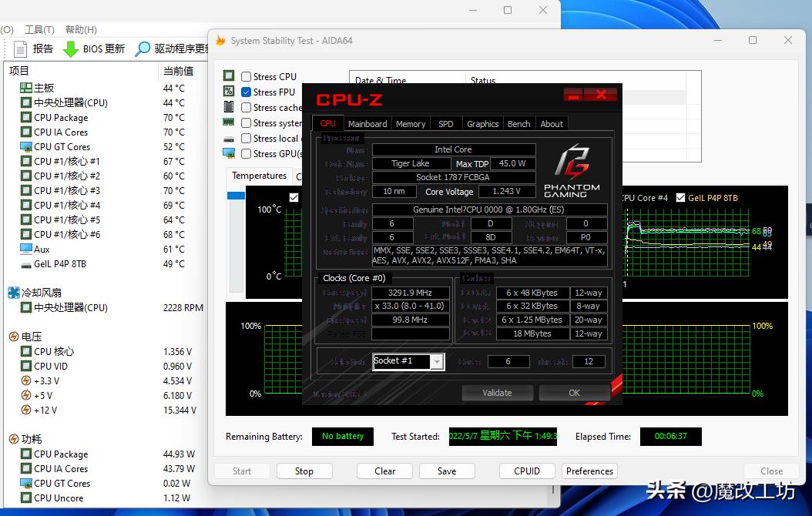Viewport: 812px width, 516px height.
Task: Click the Validate button in CPU-Z
Action: [x=497, y=393]
